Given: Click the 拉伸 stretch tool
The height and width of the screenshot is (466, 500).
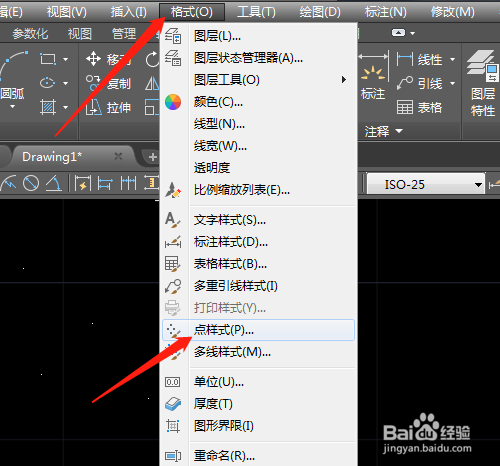Looking at the screenshot, I should click(x=108, y=108).
